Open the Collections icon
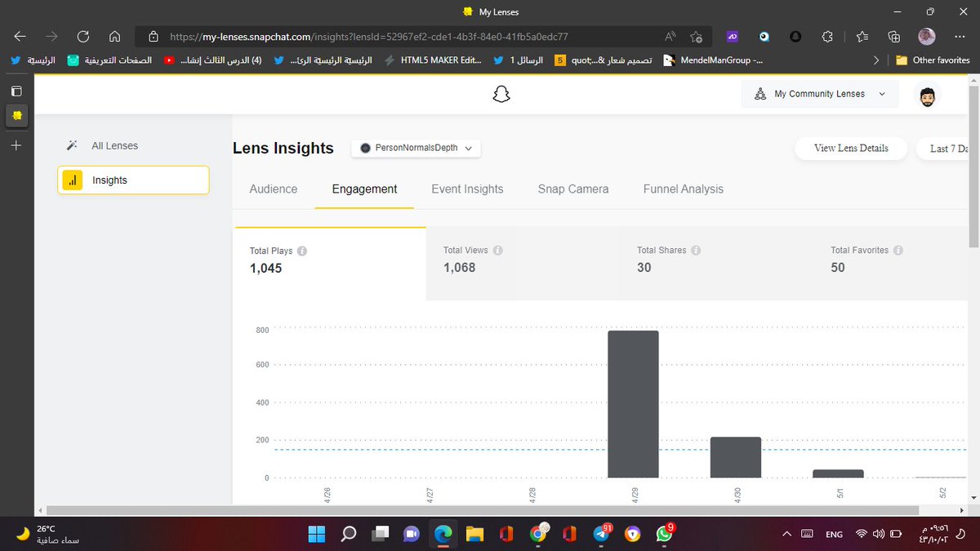Image resolution: width=980 pixels, height=551 pixels. click(894, 37)
